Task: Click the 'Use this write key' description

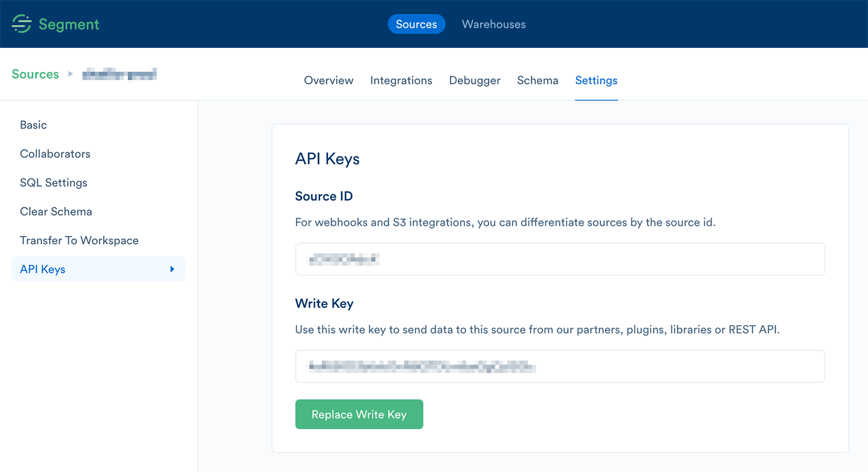Action: (x=537, y=330)
